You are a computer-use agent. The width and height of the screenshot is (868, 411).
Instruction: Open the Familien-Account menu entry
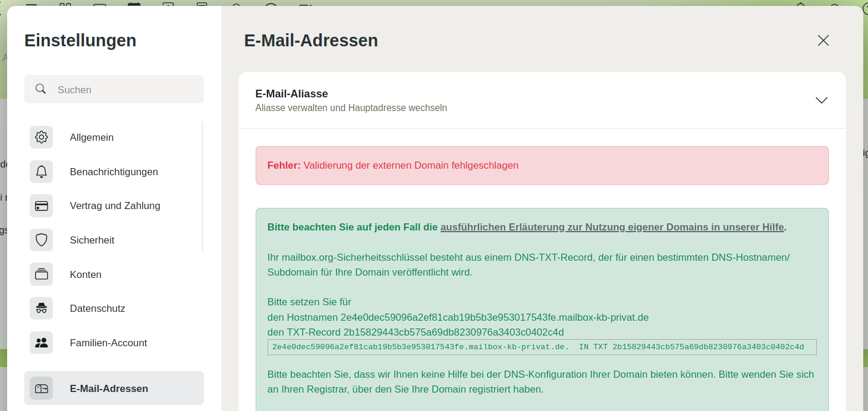pyautogui.click(x=108, y=343)
